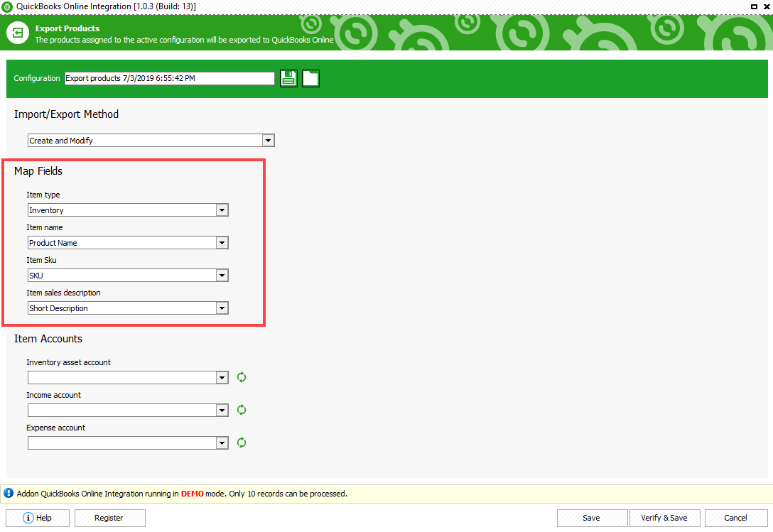Click the Configuration label
Screen dimensions: 773x532
pyautogui.click(x=37, y=78)
